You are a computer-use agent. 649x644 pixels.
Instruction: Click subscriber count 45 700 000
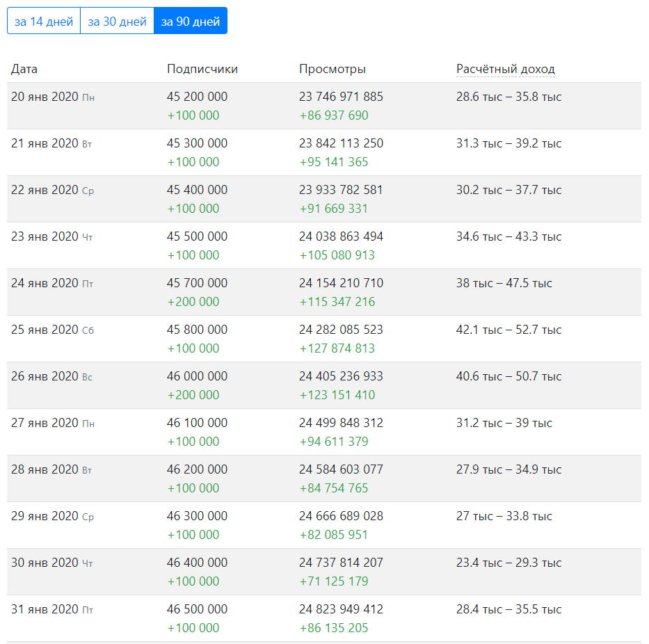tap(197, 283)
